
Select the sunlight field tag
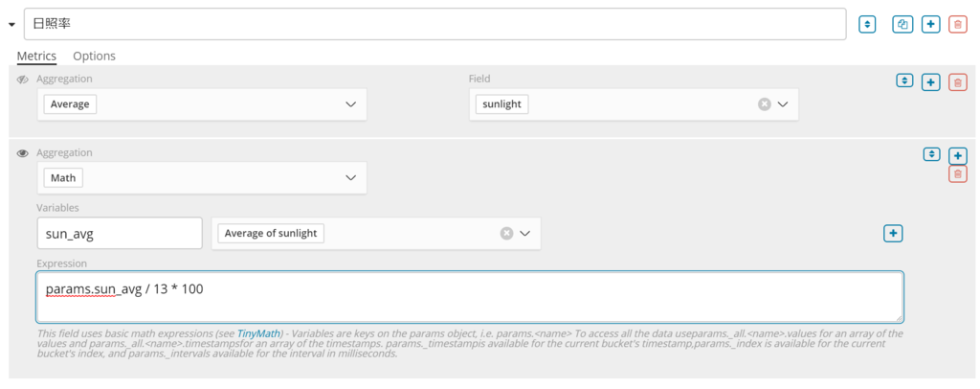pos(501,104)
